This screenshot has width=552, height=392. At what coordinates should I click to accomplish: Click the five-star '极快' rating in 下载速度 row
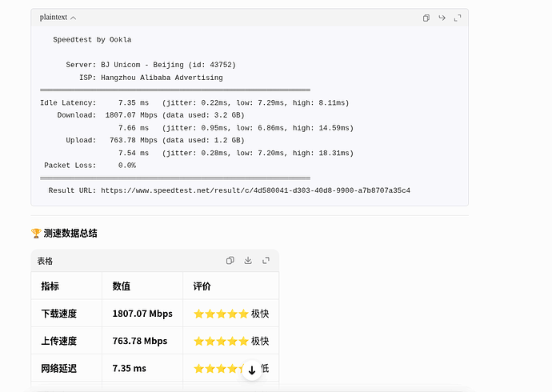point(231,313)
